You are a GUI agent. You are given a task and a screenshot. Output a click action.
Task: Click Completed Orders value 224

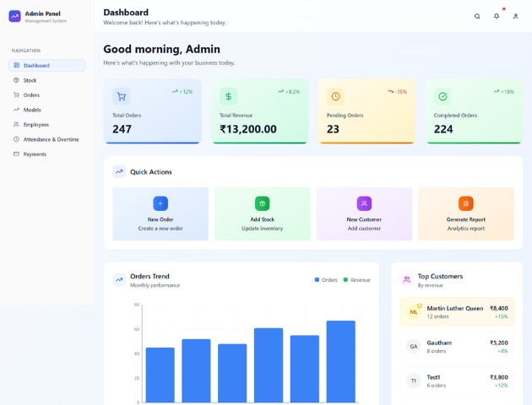point(443,129)
